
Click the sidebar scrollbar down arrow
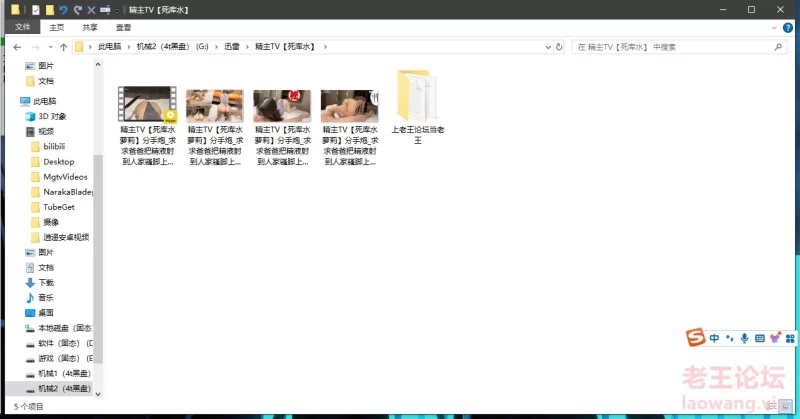98,395
